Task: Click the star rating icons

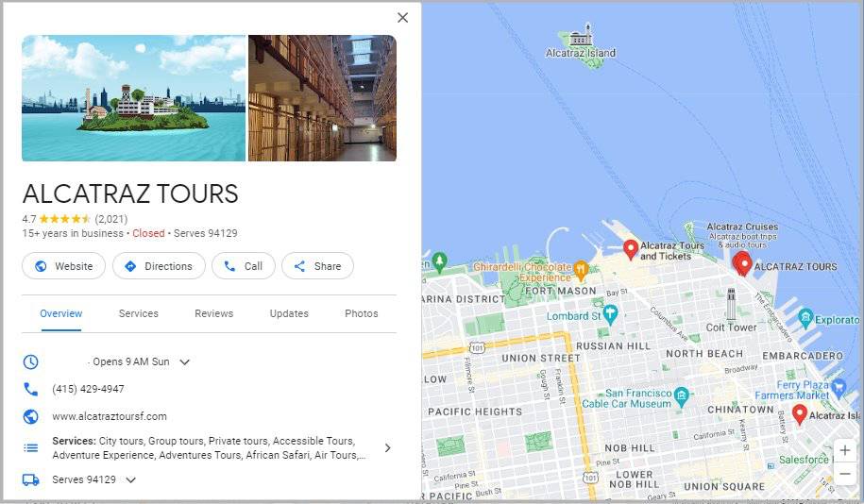Action: click(65, 219)
